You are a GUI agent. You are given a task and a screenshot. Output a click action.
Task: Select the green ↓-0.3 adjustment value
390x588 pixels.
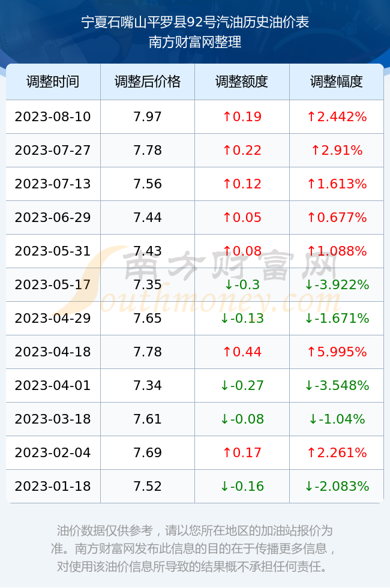coord(242,284)
